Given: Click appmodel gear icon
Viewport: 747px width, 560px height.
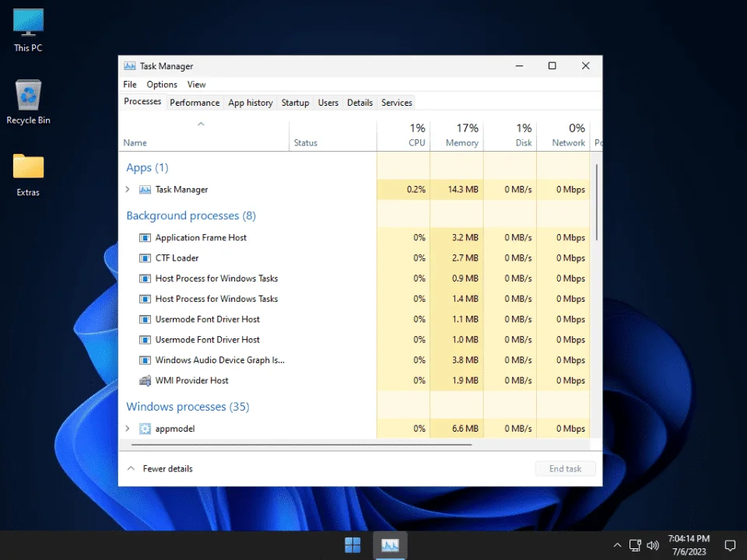Looking at the screenshot, I should 145,429.
